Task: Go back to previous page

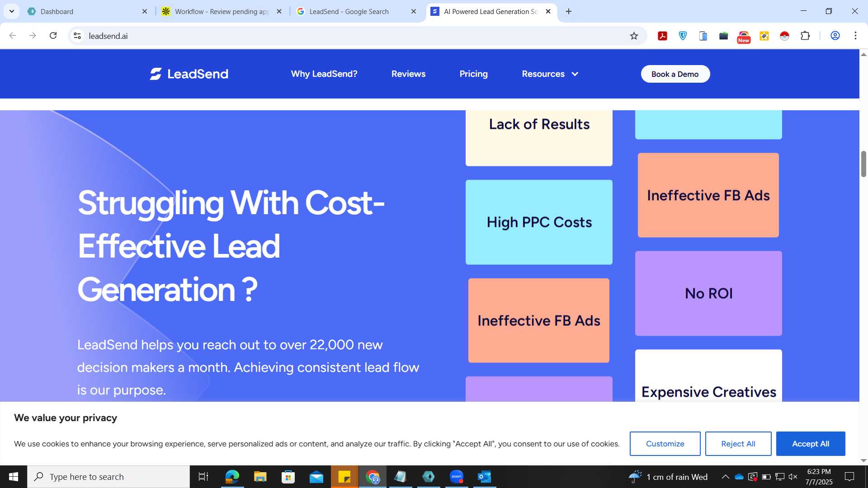Action: coord(13,36)
